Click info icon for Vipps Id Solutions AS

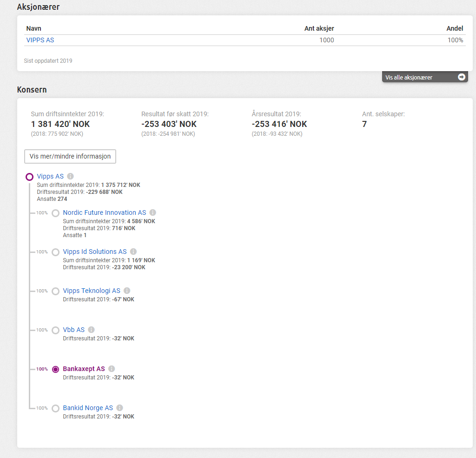coord(133,252)
